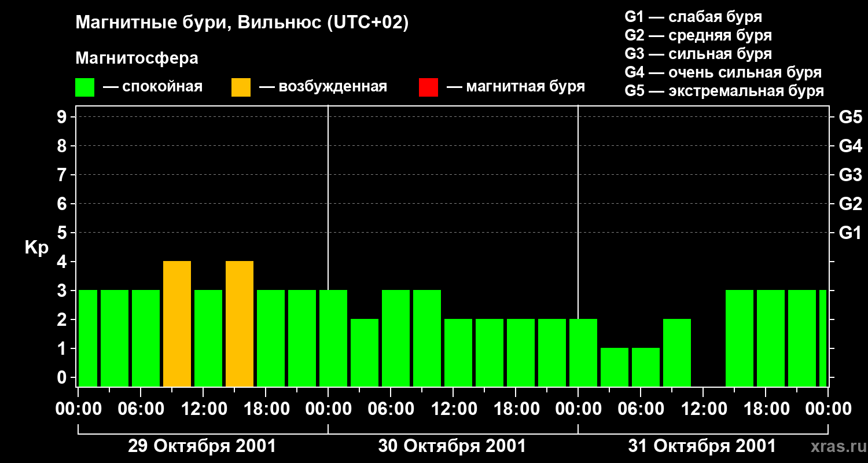
Task: Select the chart title 'Магнитные бури, Вильнюс (UTC+02)'
Action: coord(242,23)
